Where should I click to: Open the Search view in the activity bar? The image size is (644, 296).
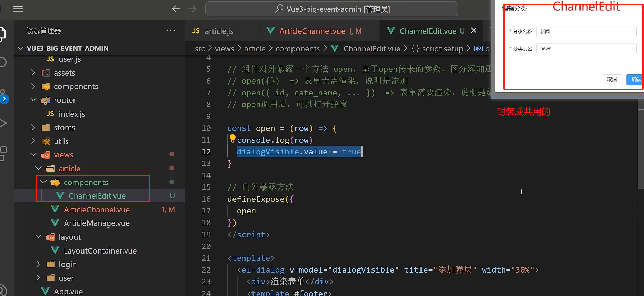pos(3,62)
